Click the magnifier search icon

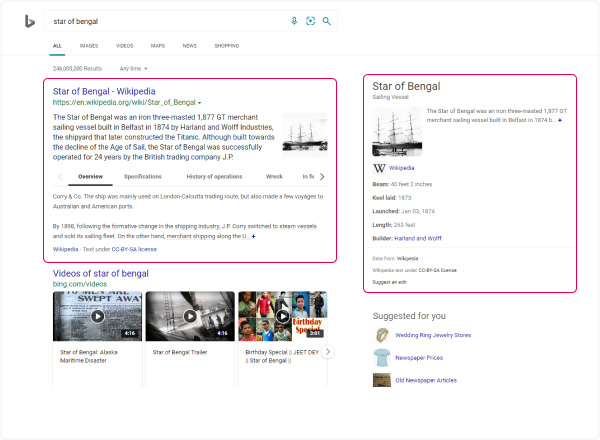pos(326,21)
